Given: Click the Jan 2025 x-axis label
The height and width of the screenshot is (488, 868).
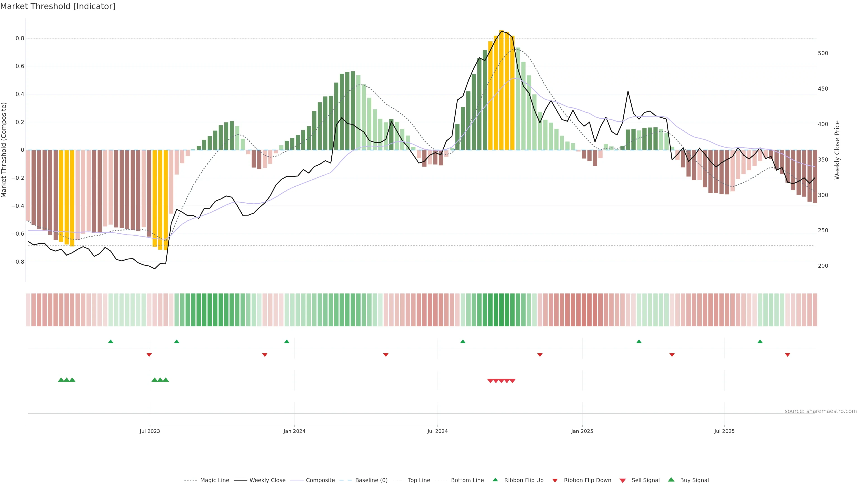Looking at the screenshot, I should [582, 431].
